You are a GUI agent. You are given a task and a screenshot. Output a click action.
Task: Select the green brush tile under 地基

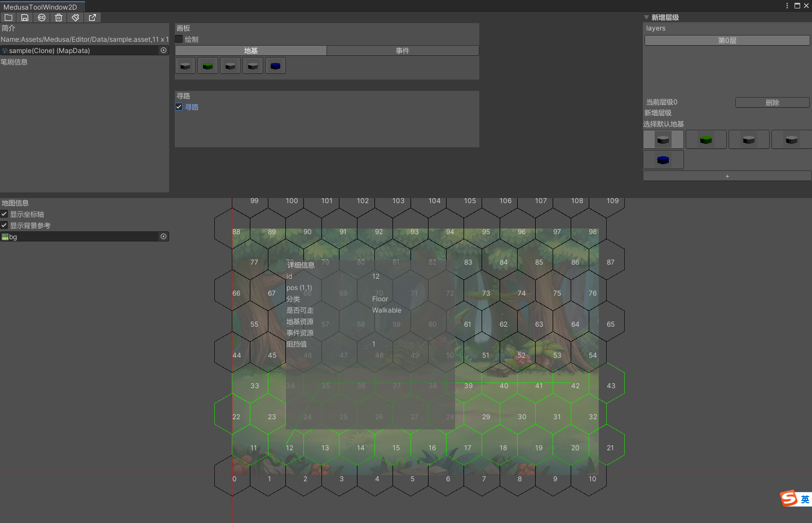pyautogui.click(x=208, y=66)
